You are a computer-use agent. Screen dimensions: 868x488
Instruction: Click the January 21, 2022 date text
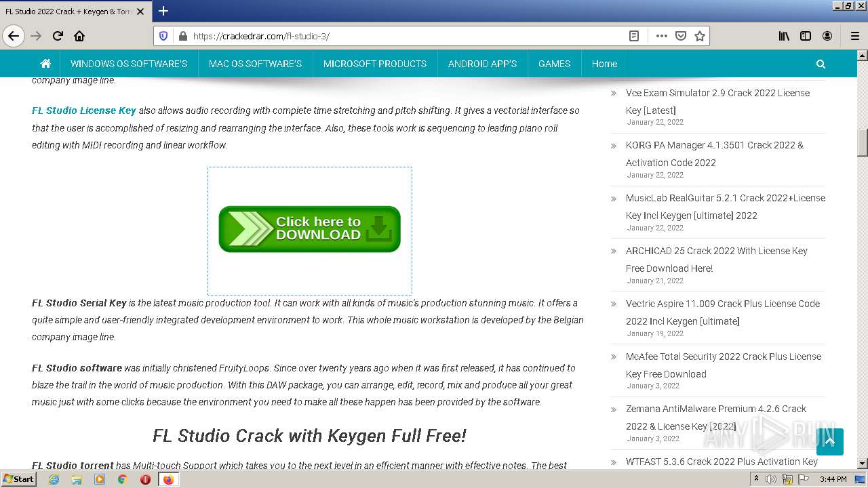pyautogui.click(x=655, y=281)
